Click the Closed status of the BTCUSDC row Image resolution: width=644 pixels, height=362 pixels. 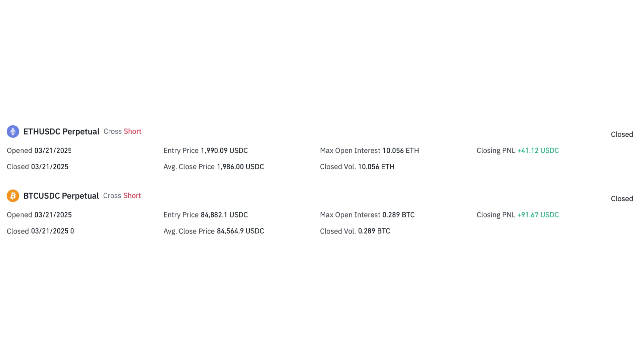tap(622, 199)
